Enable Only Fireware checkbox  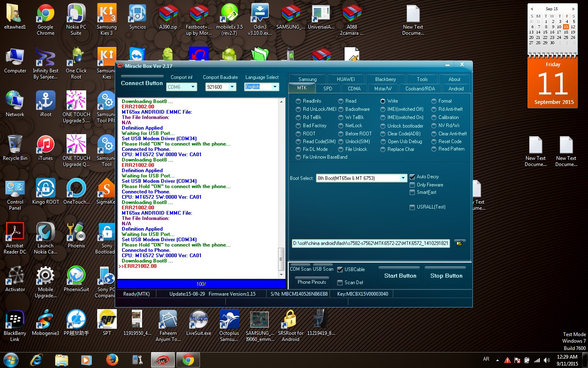[x=412, y=185]
